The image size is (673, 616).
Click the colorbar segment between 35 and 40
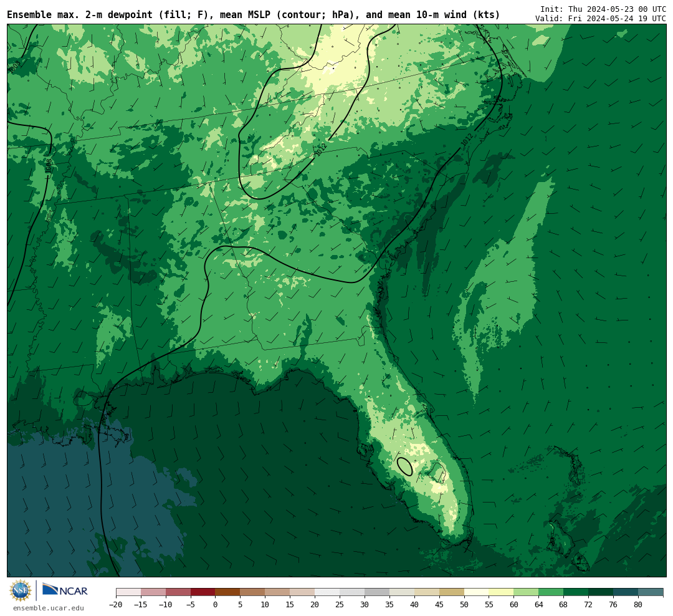click(x=402, y=592)
